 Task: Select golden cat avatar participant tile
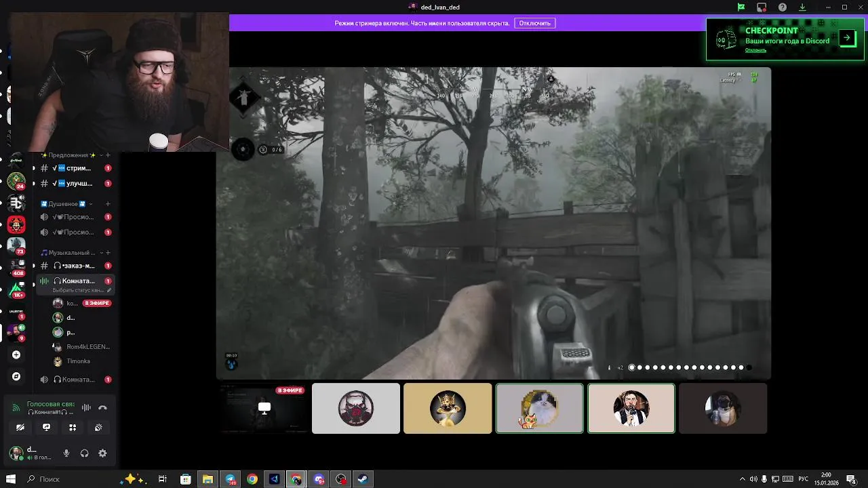[x=448, y=408]
